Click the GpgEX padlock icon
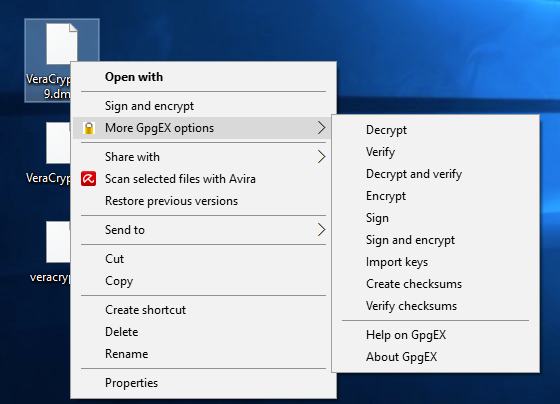Viewport: 560px width, 404px height. pyautogui.click(x=89, y=128)
